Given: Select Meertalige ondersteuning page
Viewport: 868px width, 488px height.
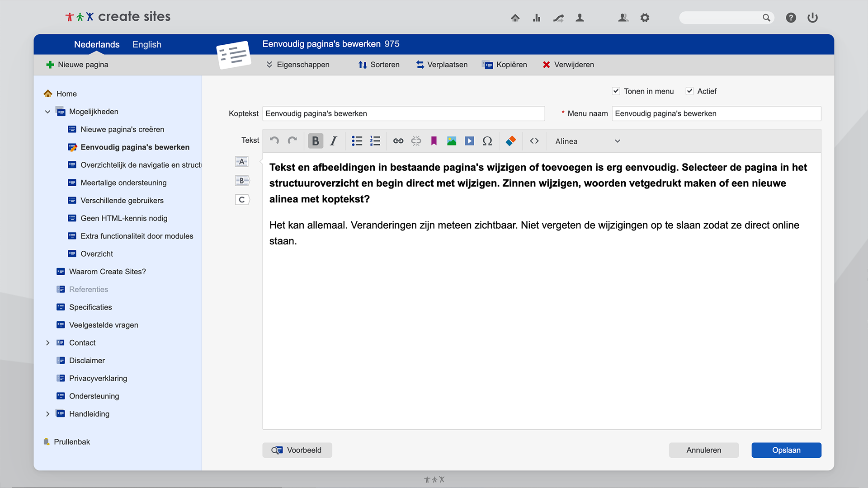Looking at the screenshot, I should tap(117, 183).
